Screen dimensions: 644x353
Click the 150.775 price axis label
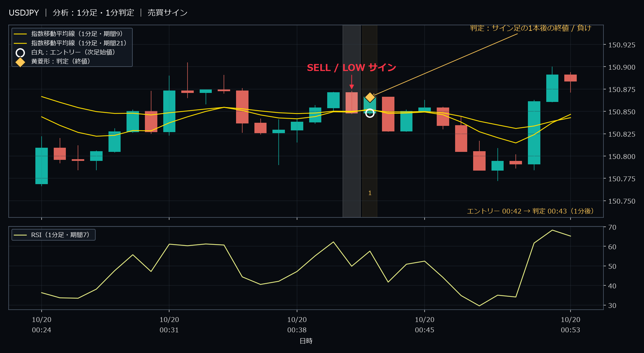point(622,179)
